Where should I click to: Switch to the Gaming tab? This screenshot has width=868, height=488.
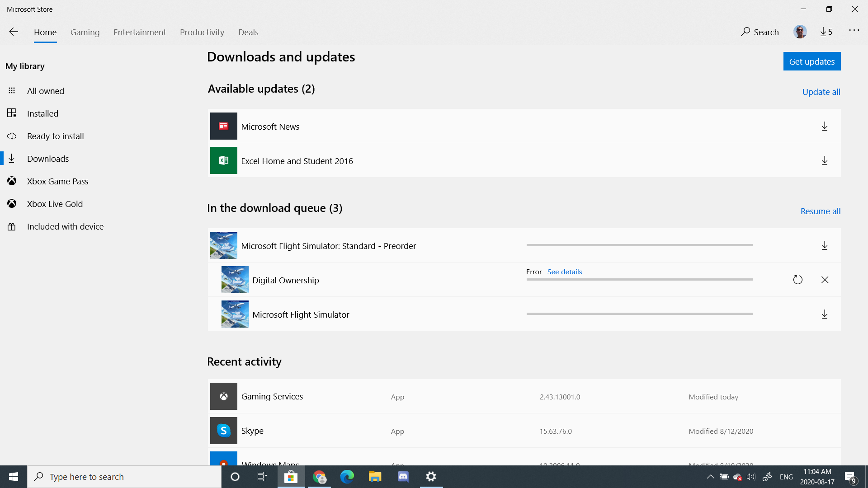[85, 32]
